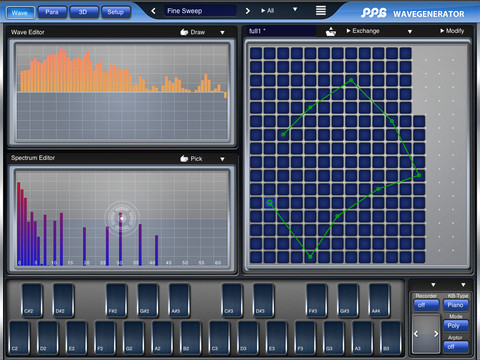
Task: Go to next preset with right arrow
Action: (247, 11)
